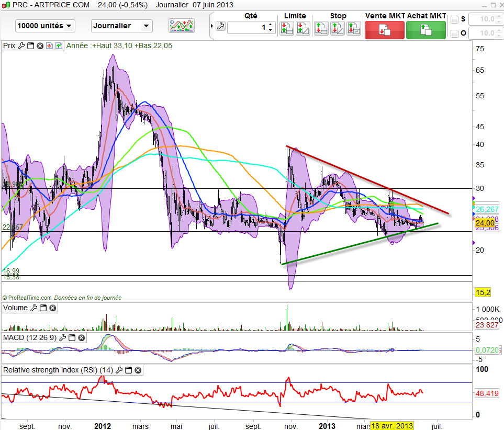504x430 pixels.
Task: Enable the S checkbox
Action: 454,19
